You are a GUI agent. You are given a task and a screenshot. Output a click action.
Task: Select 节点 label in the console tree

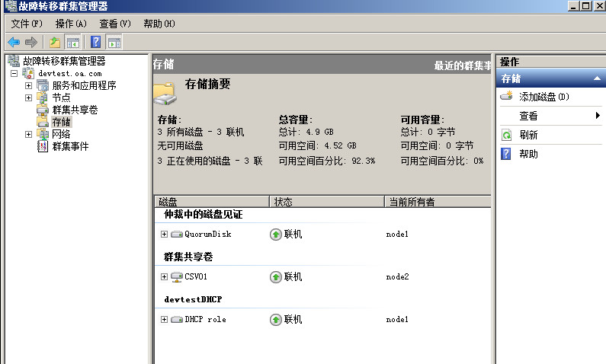tap(61, 97)
